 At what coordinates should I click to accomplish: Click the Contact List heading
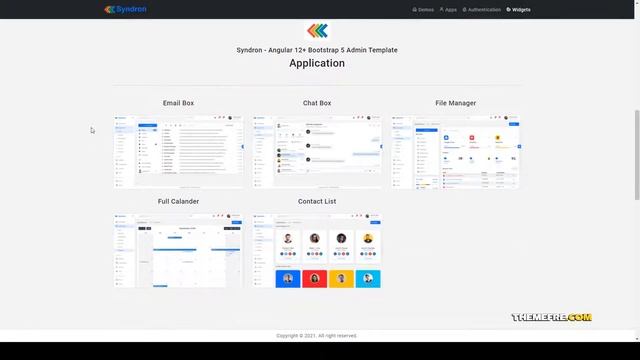[317, 201]
